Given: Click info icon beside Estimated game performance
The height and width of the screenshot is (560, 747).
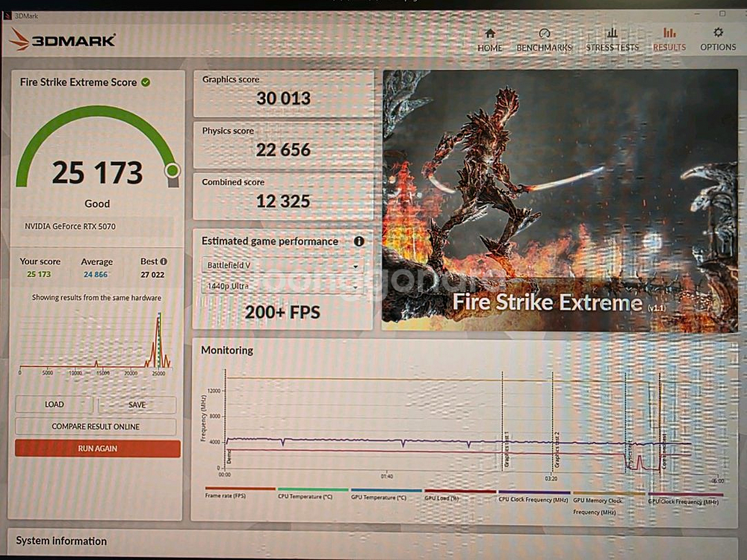Looking at the screenshot, I should click(x=359, y=241).
